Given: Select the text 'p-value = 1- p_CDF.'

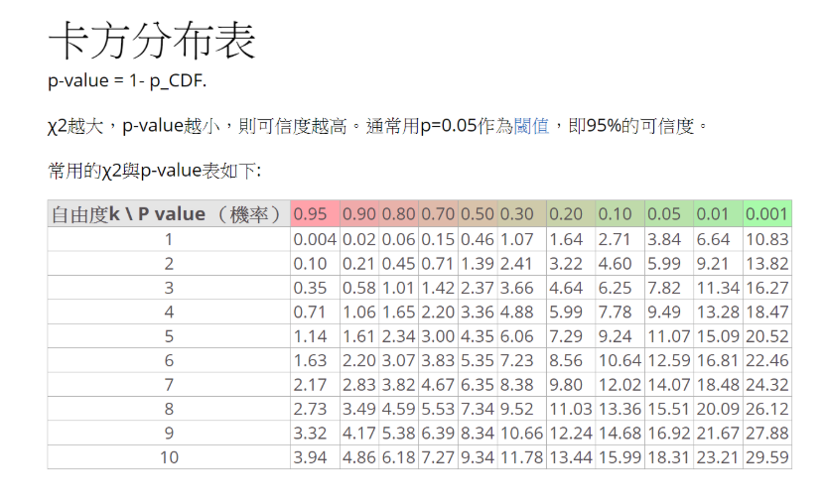Looking at the screenshot, I should [127, 80].
